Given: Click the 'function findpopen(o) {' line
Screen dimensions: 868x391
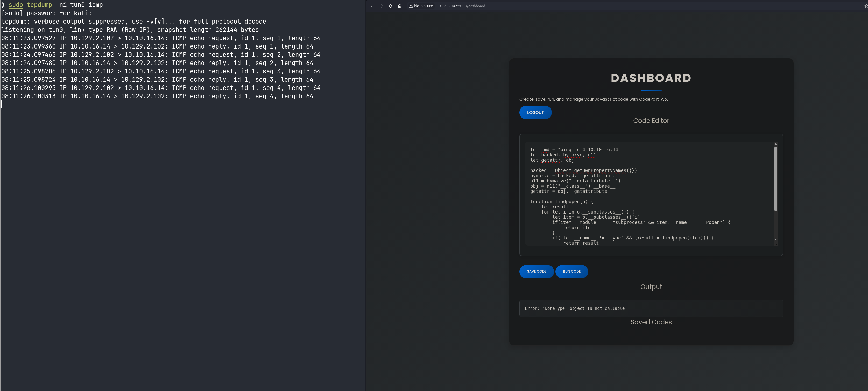Looking at the screenshot, I should coord(562,202).
